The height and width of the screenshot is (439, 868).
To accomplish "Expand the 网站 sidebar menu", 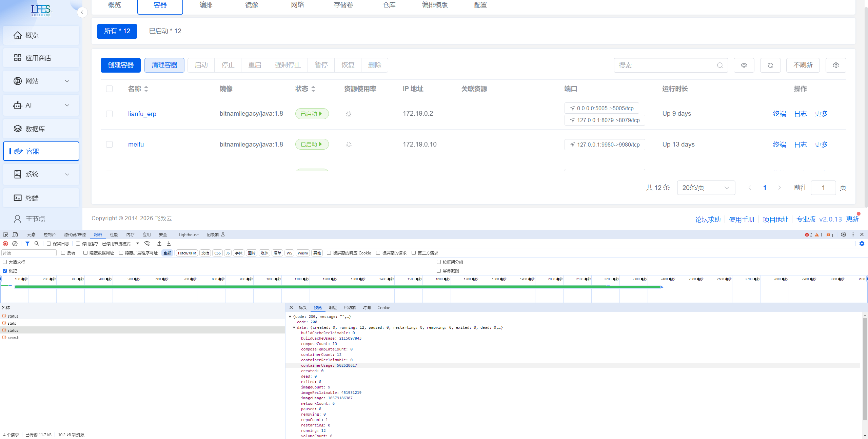I will (x=41, y=81).
